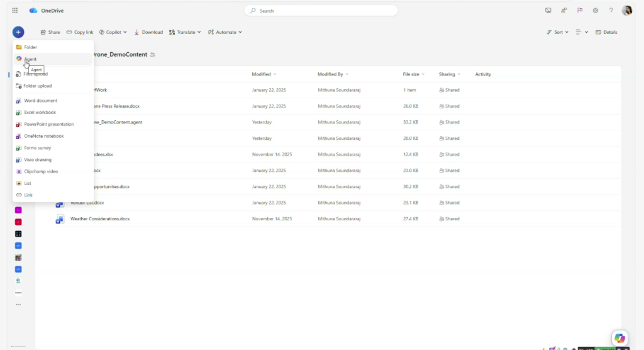Open the Automate dropdown menu
Screen dimensions: 644x350
[225, 32]
